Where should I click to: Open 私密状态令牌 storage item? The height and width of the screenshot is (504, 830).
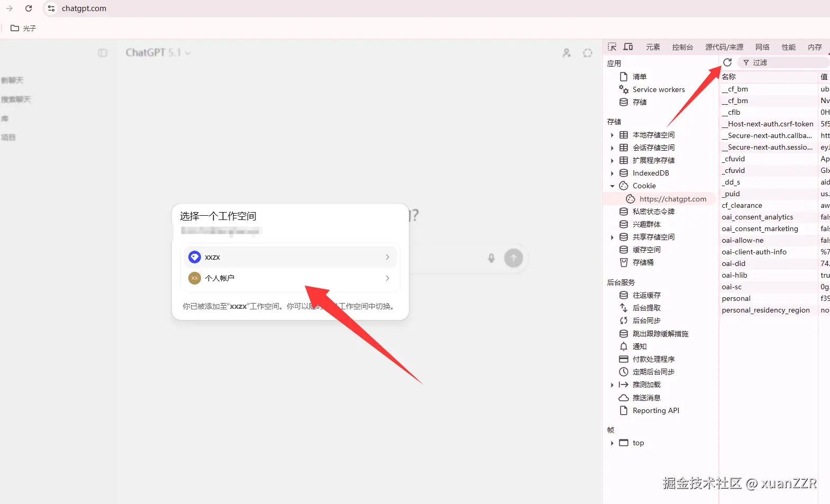coord(653,212)
